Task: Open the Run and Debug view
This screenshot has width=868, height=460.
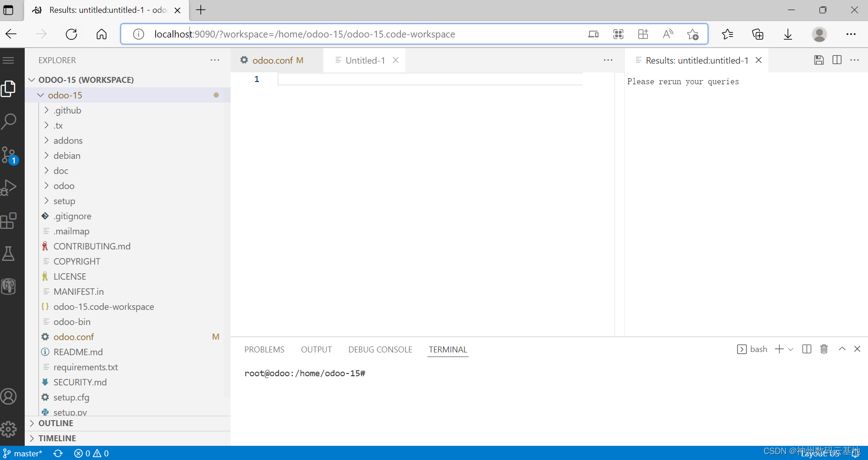Action: (x=9, y=187)
